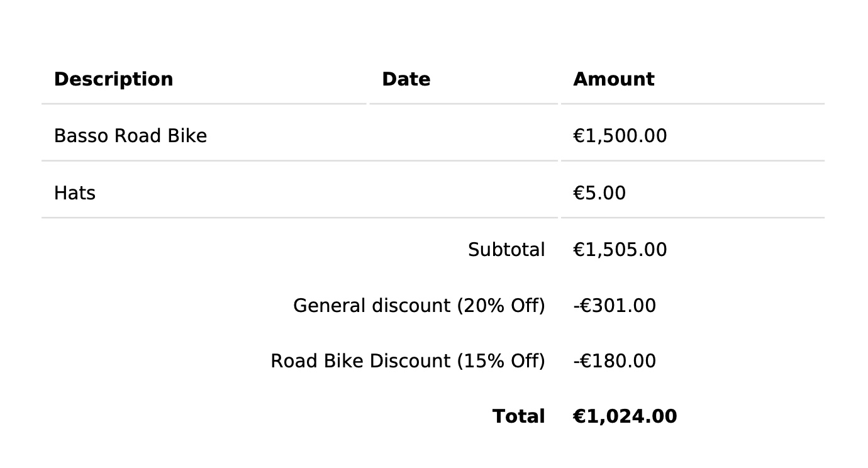Screen dimensions: 868x468
Task: Click the €5.00 Hats amount
Action: [x=599, y=193]
